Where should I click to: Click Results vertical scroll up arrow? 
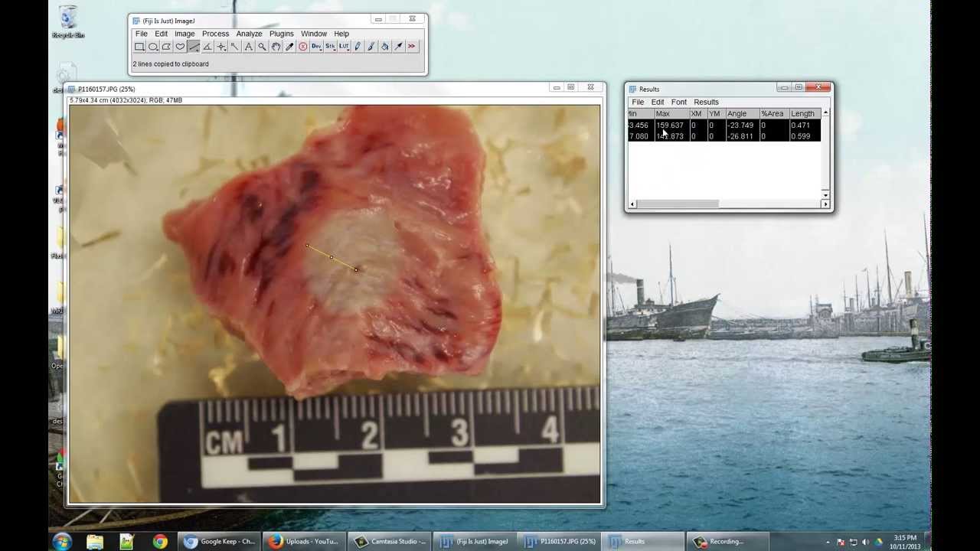[825, 113]
